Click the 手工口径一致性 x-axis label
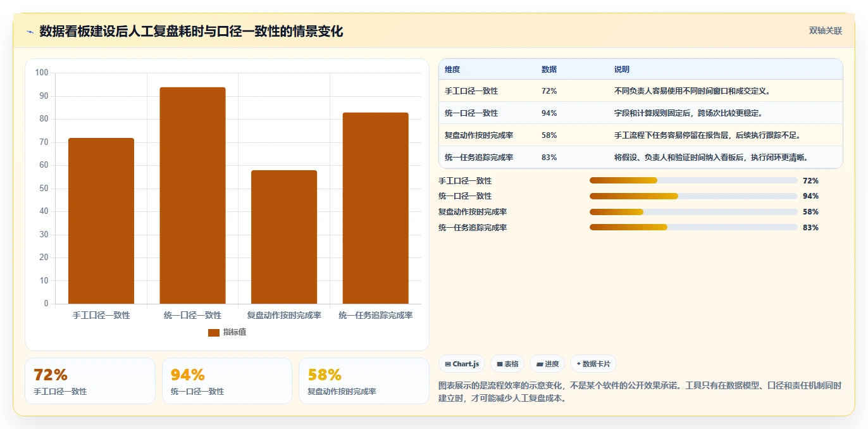The image size is (868, 429). pos(101,315)
